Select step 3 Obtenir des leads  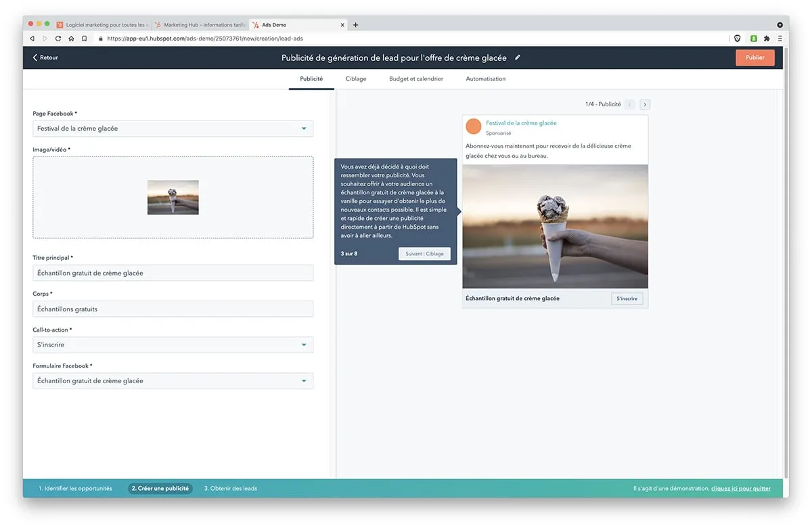[x=231, y=488]
